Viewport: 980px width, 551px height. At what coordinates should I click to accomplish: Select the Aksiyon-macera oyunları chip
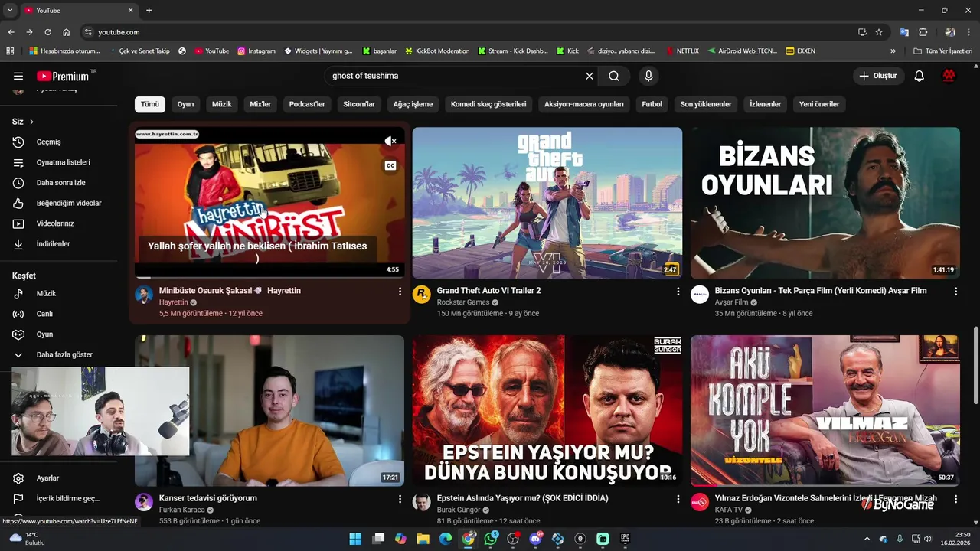point(584,104)
